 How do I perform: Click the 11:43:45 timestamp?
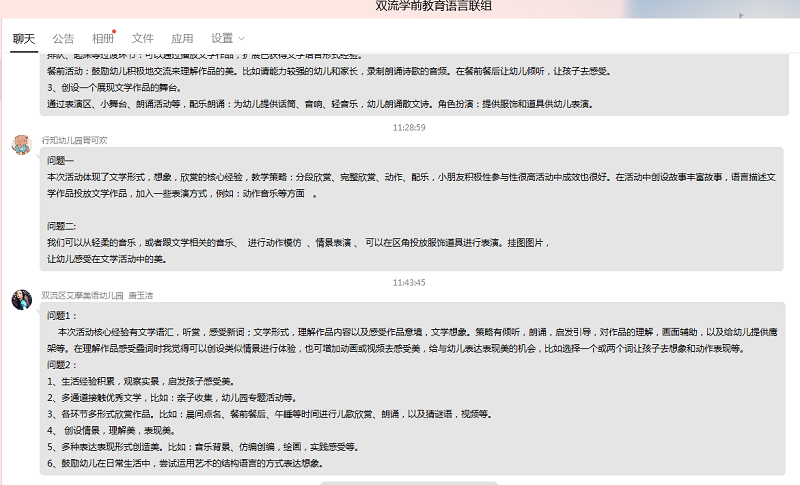pos(409,282)
